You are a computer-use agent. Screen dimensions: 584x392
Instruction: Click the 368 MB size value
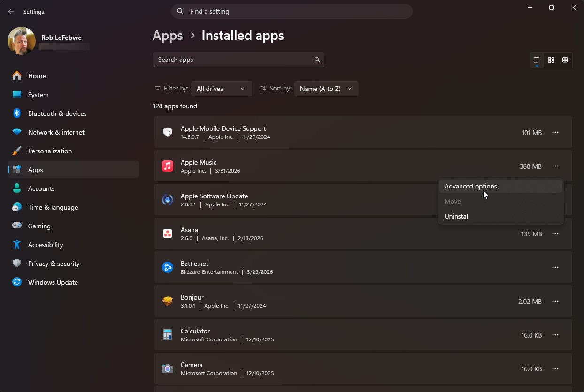pyautogui.click(x=530, y=166)
